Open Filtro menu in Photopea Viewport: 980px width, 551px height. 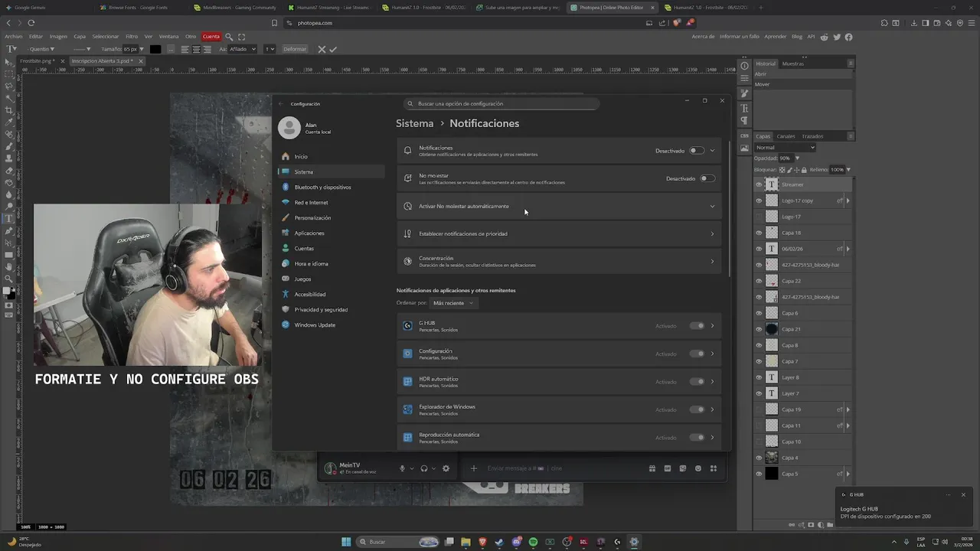coord(132,37)
